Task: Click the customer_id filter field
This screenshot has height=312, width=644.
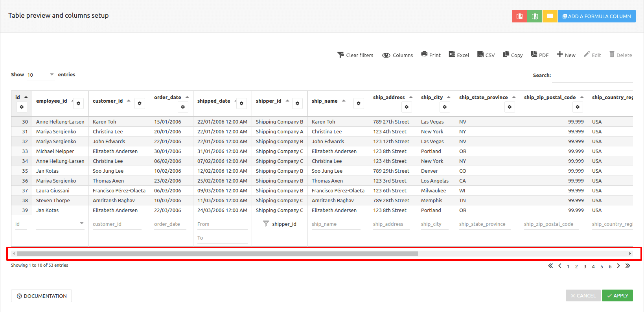Action: point(117,224)
